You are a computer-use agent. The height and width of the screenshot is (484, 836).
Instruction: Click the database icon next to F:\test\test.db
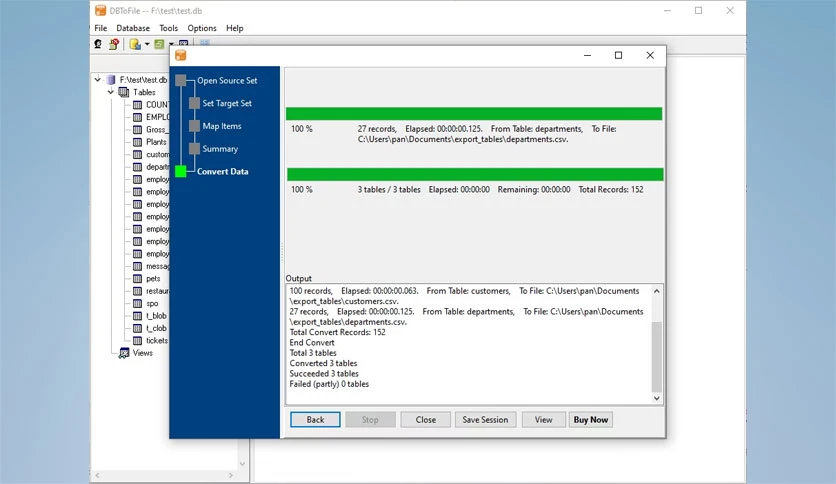[111, 79]
